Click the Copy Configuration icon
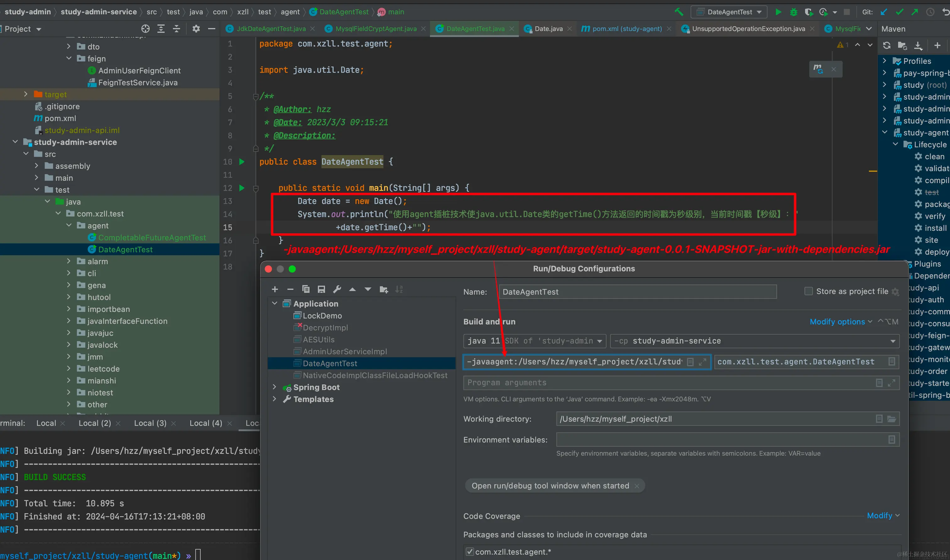Viewport: 950px width, 560px height. coord(306,290)
